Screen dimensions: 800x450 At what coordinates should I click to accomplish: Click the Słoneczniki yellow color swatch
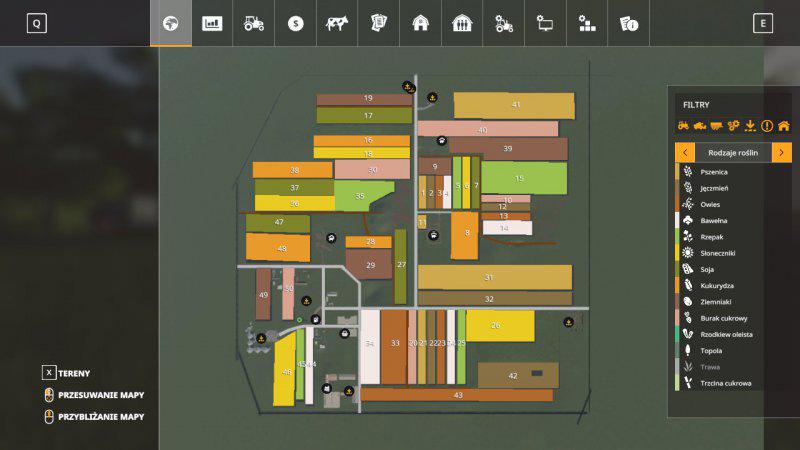pyautogui.click(x=678, y=253)
